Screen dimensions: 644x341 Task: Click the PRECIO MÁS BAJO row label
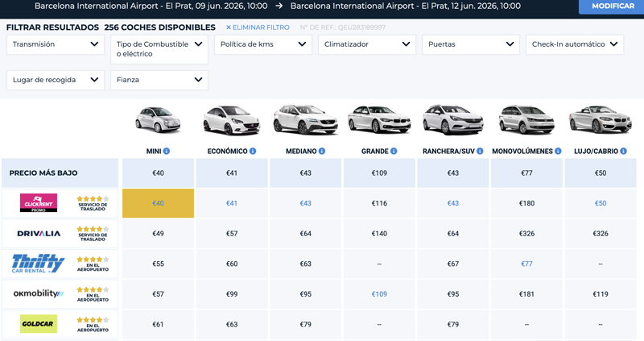[x=43, y=173]
